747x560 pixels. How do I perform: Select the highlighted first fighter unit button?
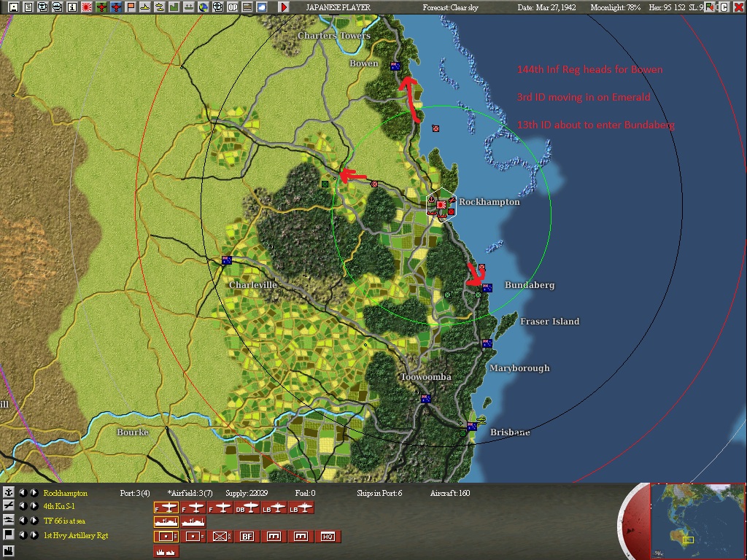click(166, 508)
